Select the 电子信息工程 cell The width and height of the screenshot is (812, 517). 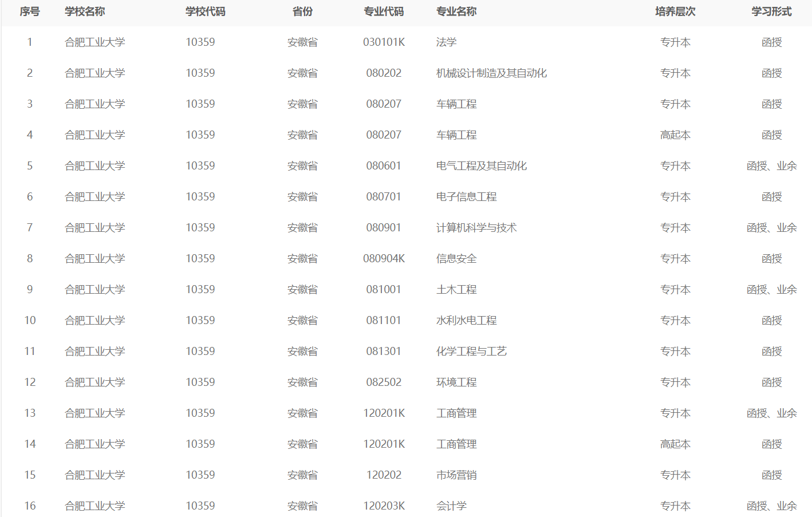coord(466,197)
